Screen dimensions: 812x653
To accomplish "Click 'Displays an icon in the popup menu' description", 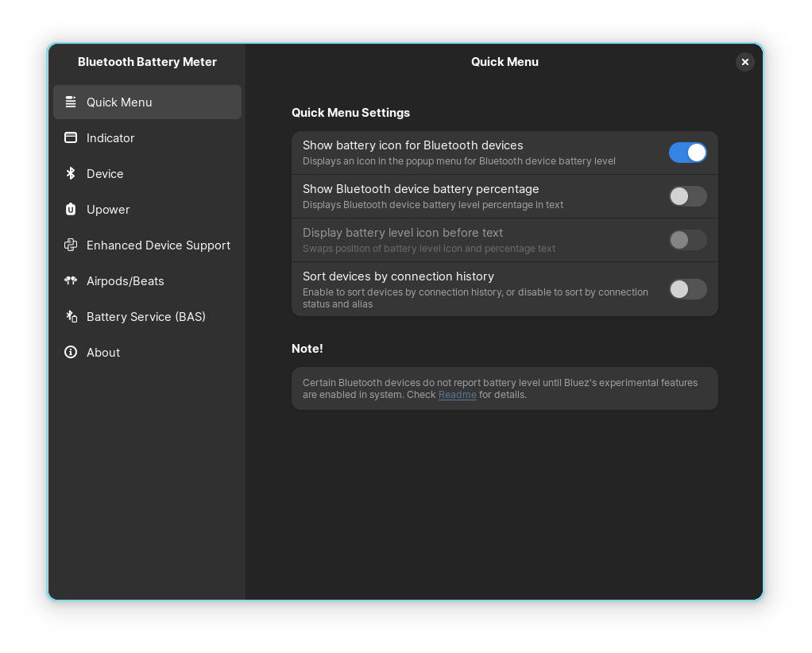I will (458, 161).
